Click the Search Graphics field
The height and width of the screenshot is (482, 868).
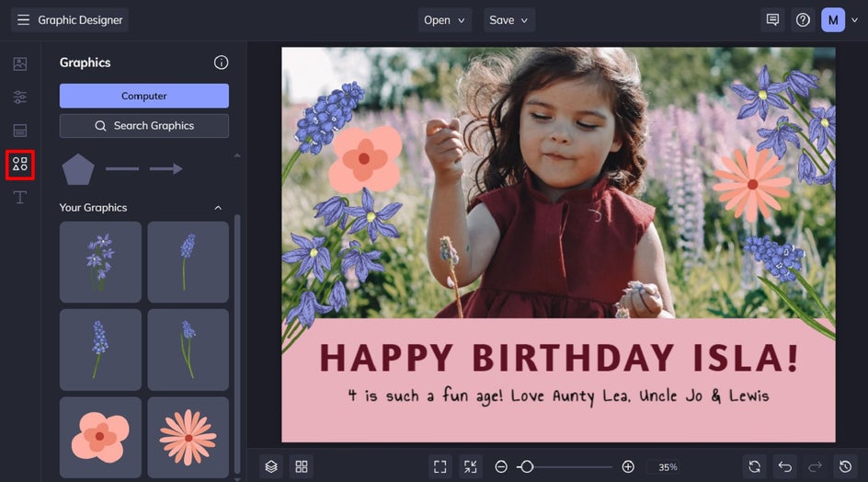click(x=144, y=126)
